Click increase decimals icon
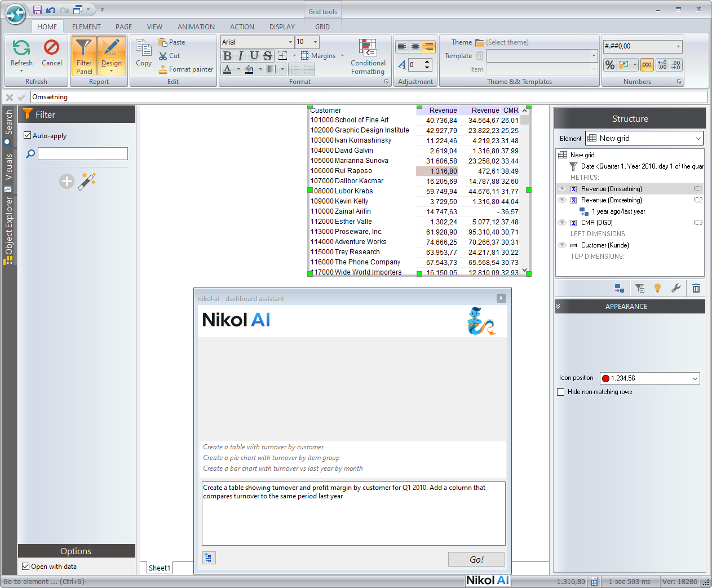 click(x=662, y=65)
